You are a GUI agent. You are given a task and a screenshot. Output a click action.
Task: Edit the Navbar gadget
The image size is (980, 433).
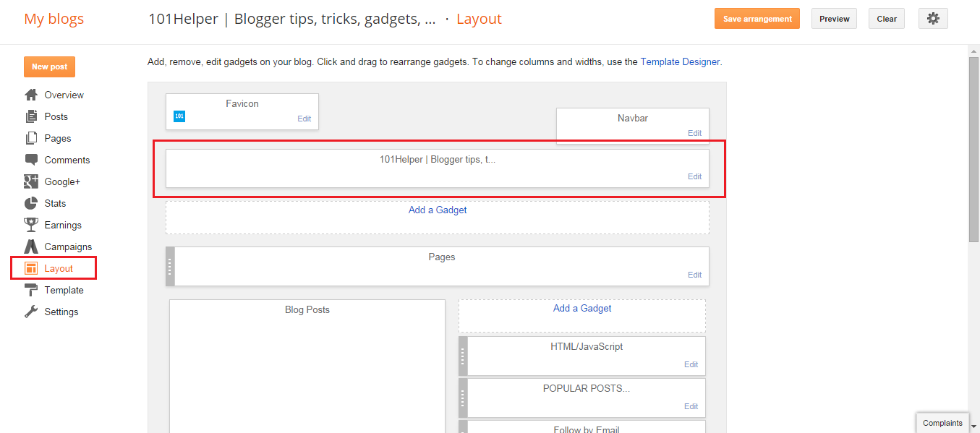click(x=695, y=133)
